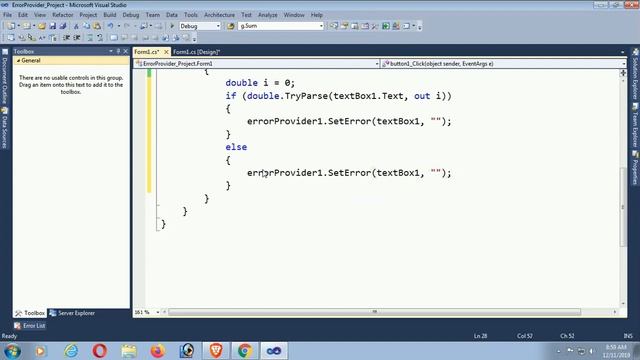Click the Copy toolbar icon

point(87,26)
